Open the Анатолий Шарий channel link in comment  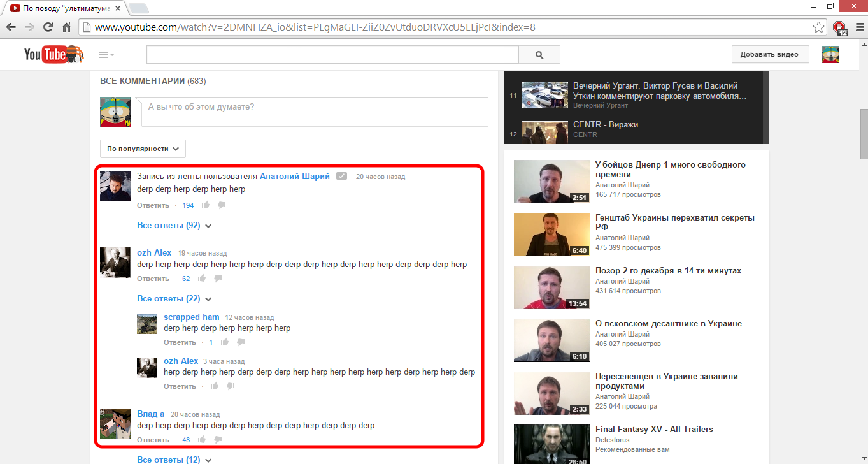click(x=294, y=177)
